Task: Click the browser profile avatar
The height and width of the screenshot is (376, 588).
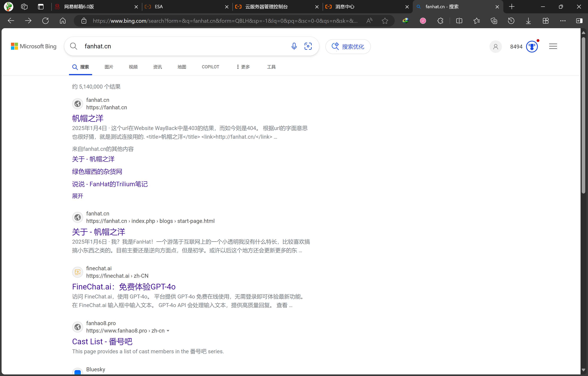Action: click(x=9, y=7)
